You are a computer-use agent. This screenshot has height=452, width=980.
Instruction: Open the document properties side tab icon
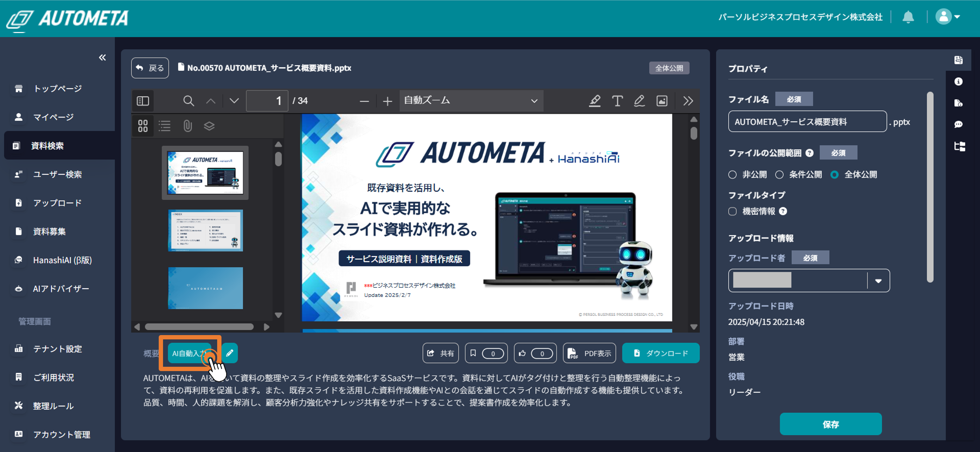pyautogui.click(x=958, y=60)
